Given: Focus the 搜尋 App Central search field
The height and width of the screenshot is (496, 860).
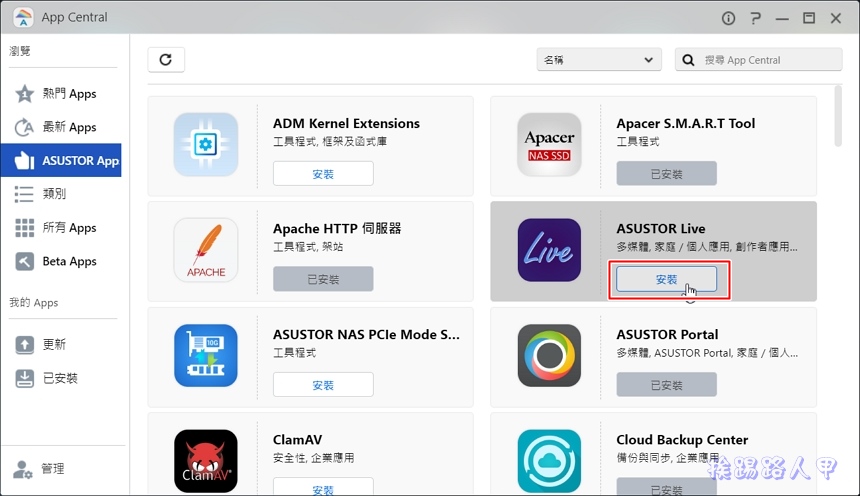Looking at the screenshot, I should pyautogui.click(x=759, y=59).
